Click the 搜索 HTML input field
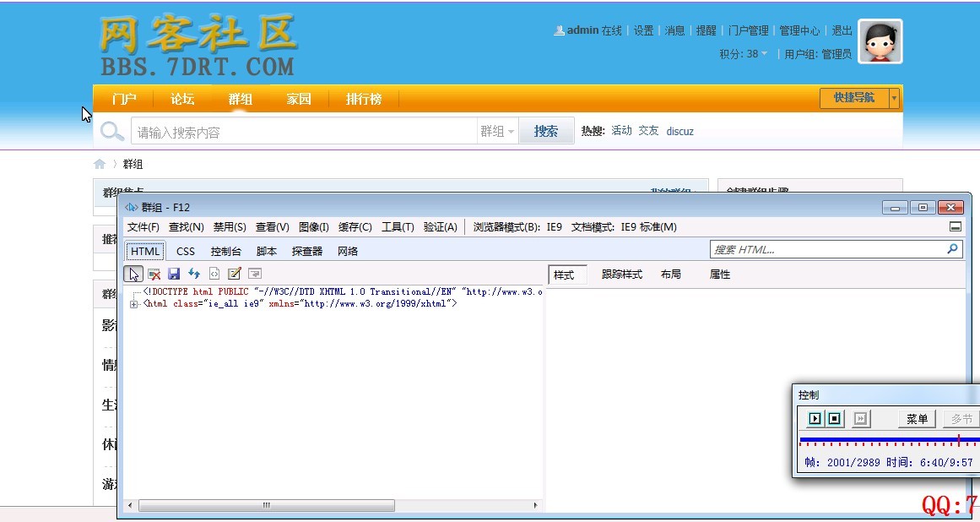Image resolution: width=980 pixels, height=522 pixels. (x=828, y=249)
